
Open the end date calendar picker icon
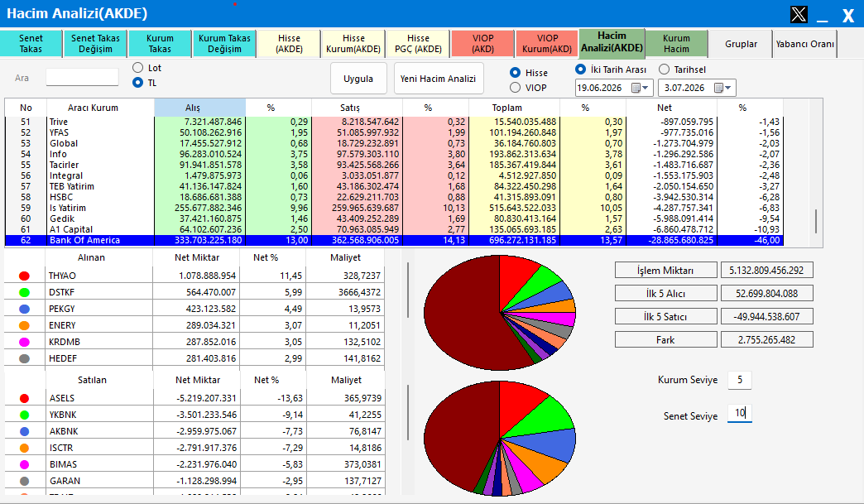[x=718, y=88]
